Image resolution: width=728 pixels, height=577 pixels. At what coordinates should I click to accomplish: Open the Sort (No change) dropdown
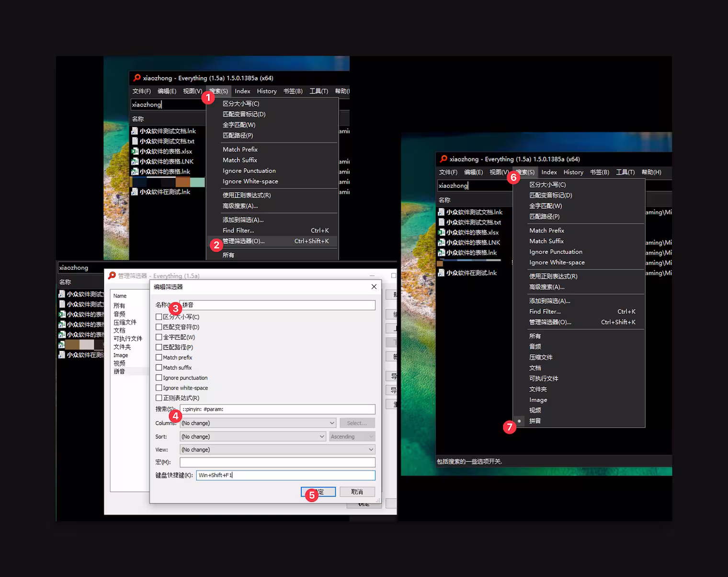(253, 436)
